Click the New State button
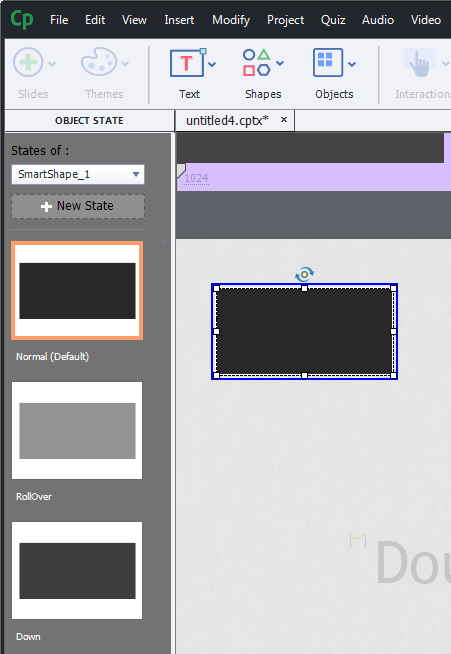451x654 pixels. (78, 206)
